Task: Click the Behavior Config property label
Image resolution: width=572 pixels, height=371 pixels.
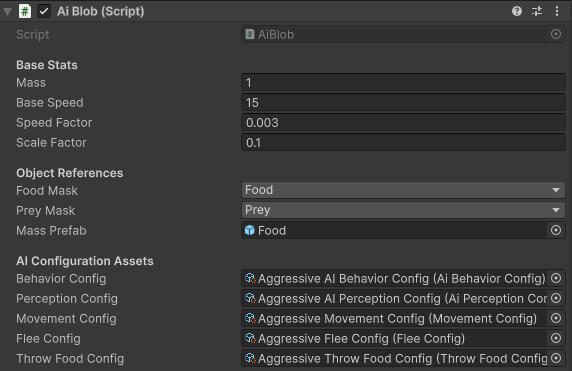Action: (x=61, y=279)
